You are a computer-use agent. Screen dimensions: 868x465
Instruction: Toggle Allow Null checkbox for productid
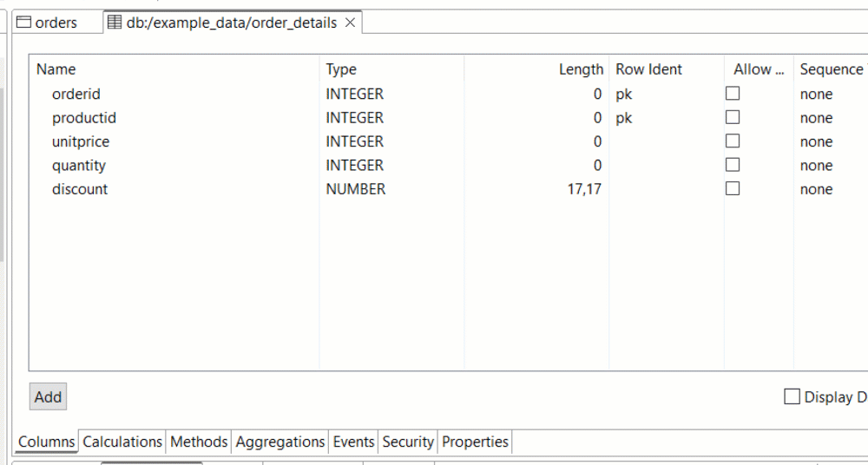[x=733, y=117]
